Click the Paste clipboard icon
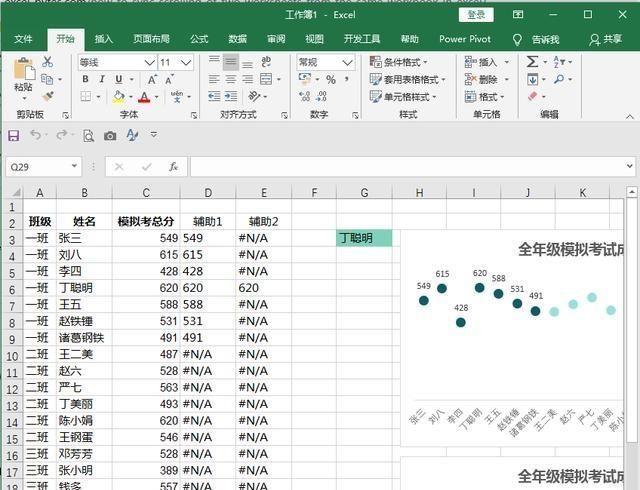Screen dimensions: 640x490 (24, 69)
